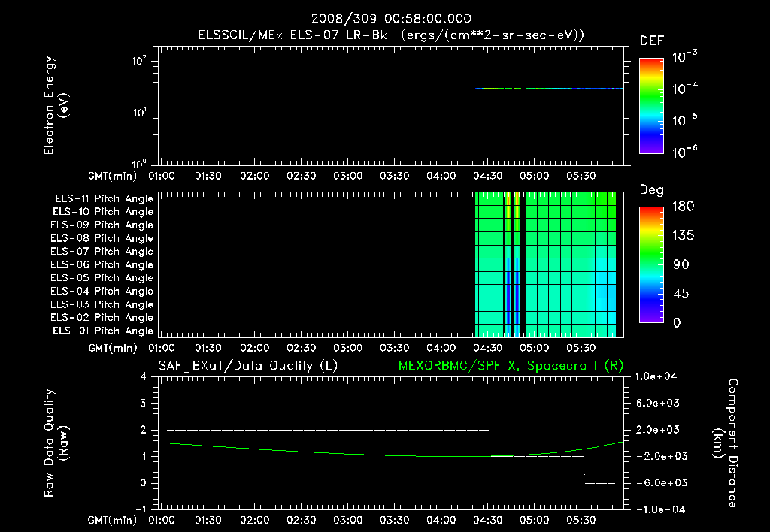Click 04:30 tick under the energy spectrogram
770x532 pixels.
(487, 176)
